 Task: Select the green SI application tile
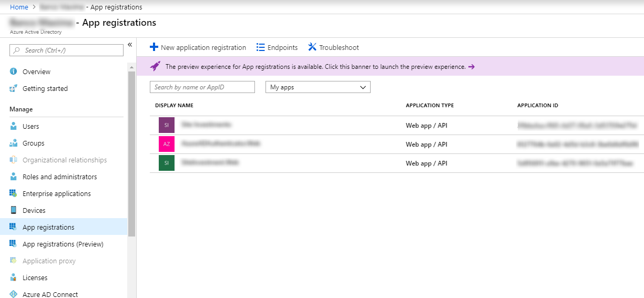(x=166, y=163)
